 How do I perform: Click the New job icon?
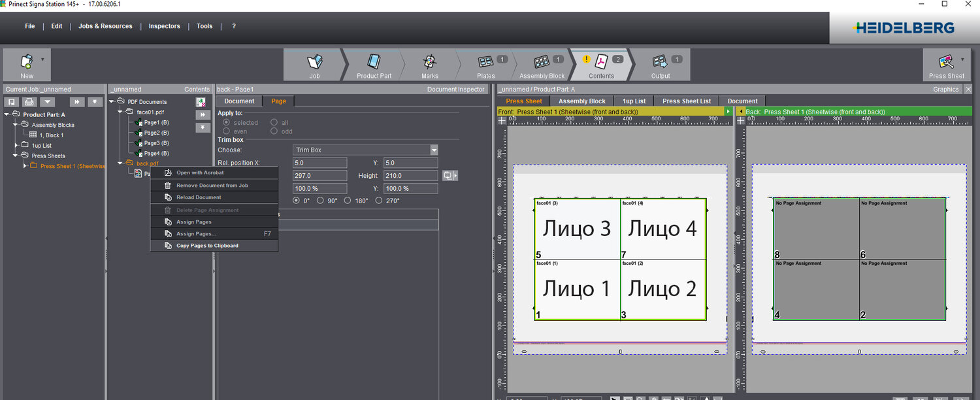coord(27,61)
